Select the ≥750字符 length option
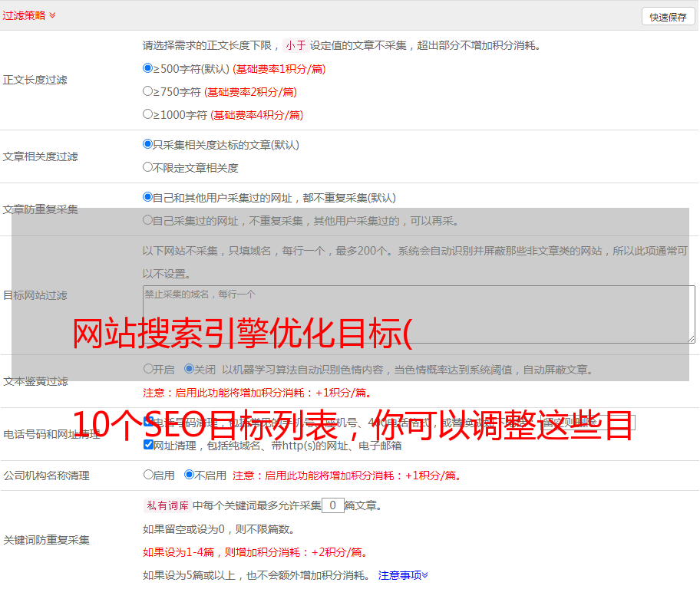 [147, 91]
